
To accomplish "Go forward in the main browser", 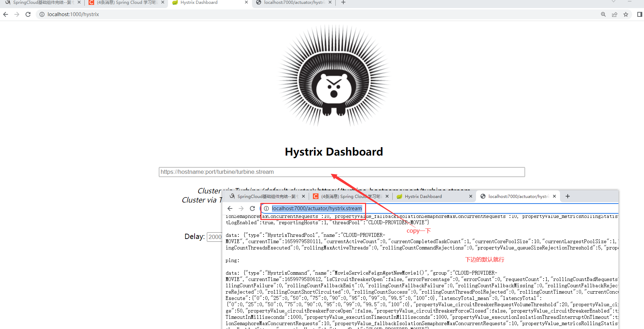I will coord(17,14).
